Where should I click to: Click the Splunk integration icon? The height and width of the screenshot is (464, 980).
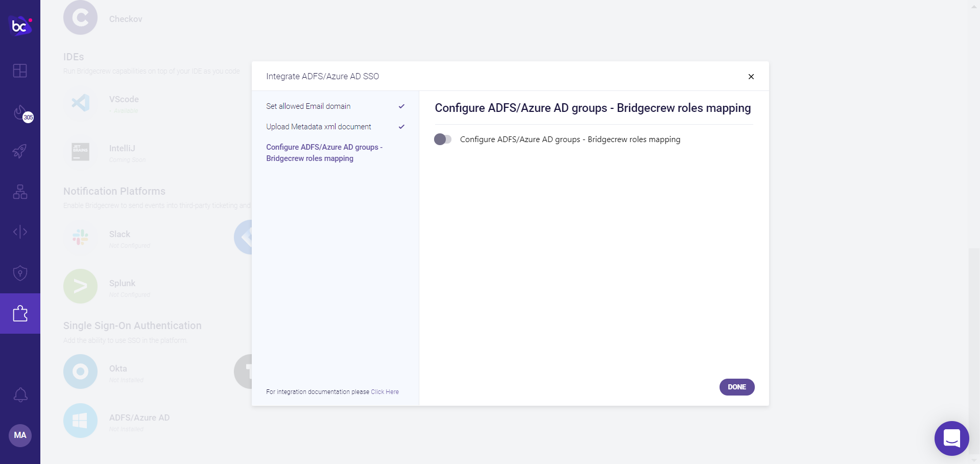click(x=80, y=286)
